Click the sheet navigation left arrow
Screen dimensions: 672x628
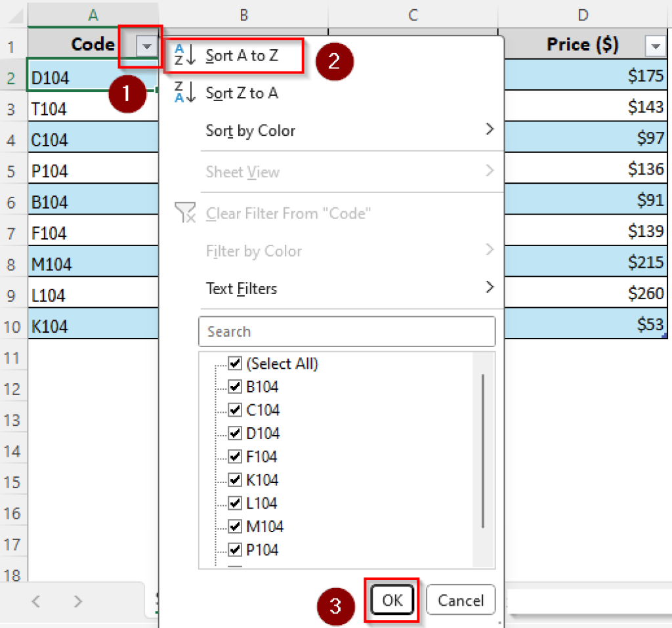pyautogui.click(x=35, y=601)
